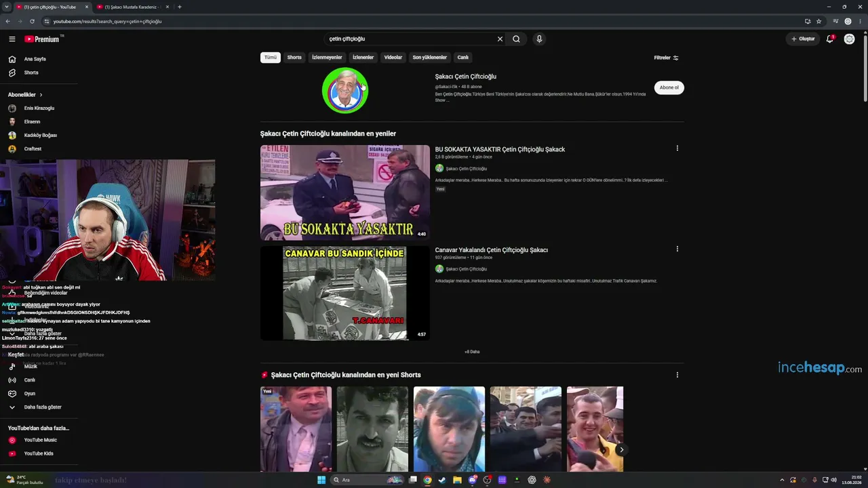Open the Windows Start menu

coord(321,480)
